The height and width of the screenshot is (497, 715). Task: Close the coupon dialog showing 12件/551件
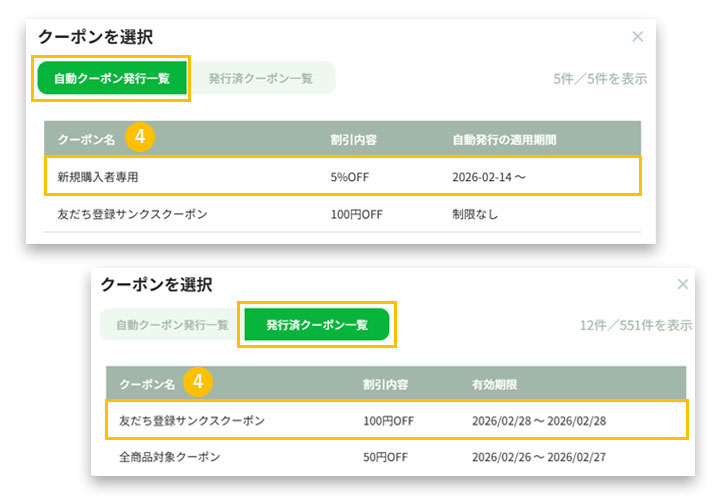tap(683, 285)
